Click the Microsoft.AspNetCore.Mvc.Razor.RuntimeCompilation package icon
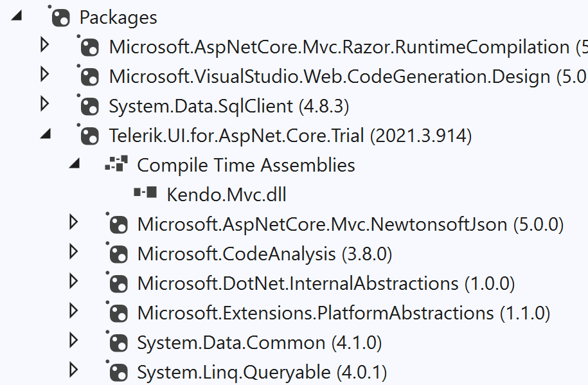Image resolution: width=588 pixels, height=385 pixels. click(89, 47)
